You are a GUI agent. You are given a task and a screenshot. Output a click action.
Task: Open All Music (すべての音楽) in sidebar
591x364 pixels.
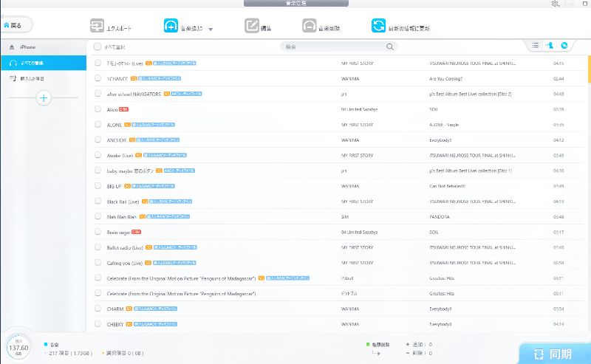click(44, 63)
